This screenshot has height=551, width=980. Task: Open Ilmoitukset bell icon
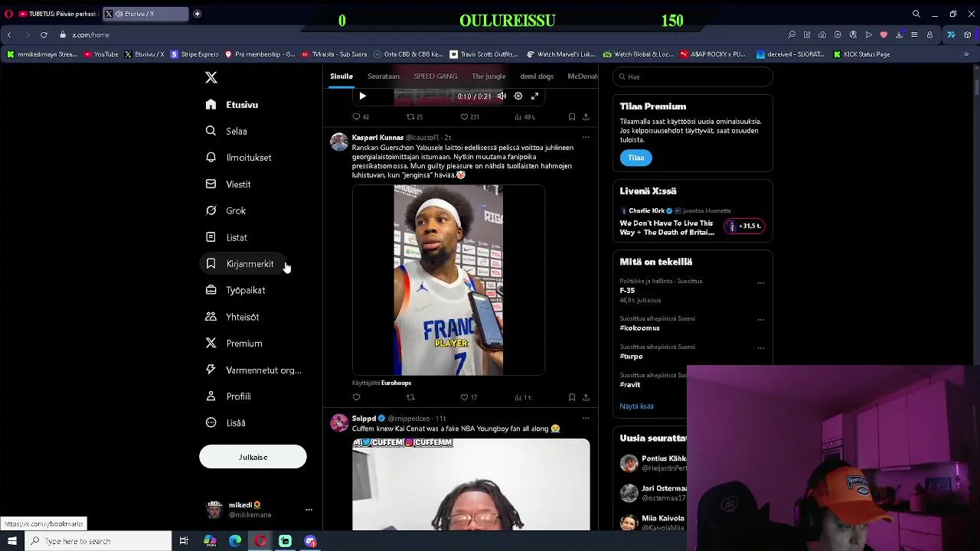211,158
